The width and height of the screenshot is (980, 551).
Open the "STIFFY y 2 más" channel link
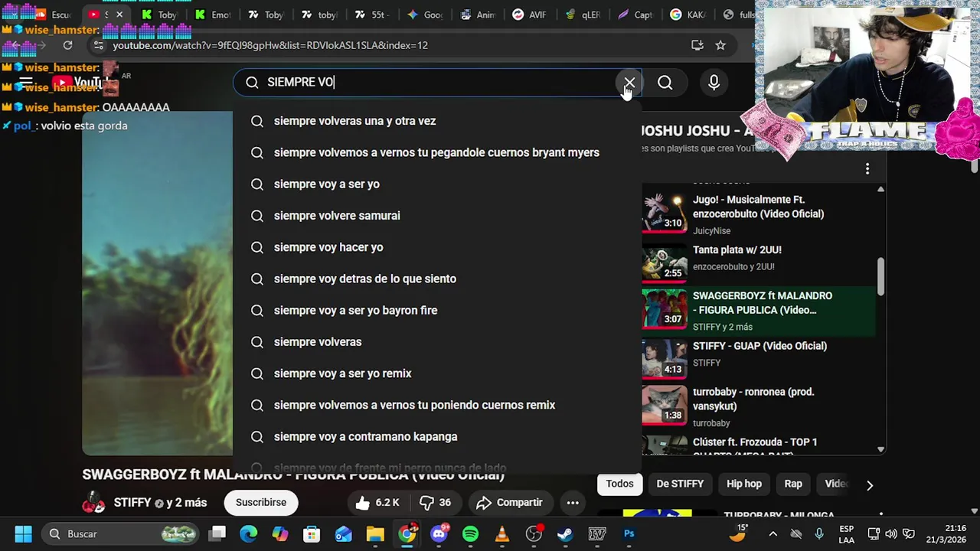coord(160,503)
